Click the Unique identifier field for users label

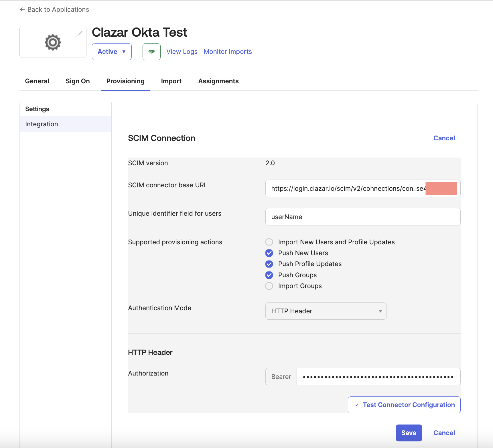[175, 213]
